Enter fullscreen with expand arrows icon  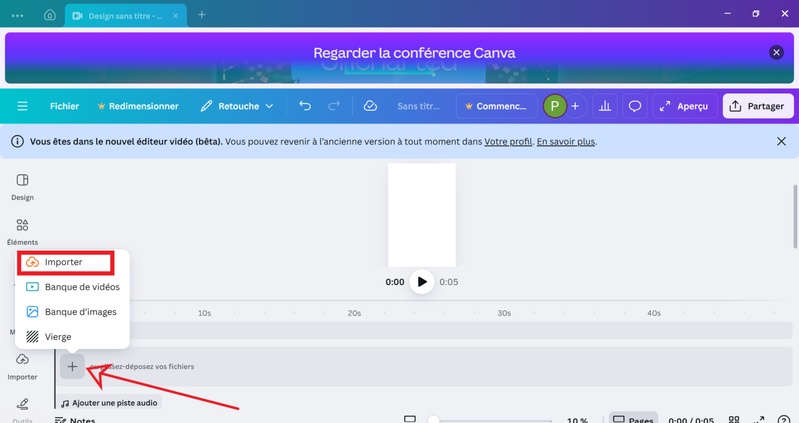pos(759,420)
